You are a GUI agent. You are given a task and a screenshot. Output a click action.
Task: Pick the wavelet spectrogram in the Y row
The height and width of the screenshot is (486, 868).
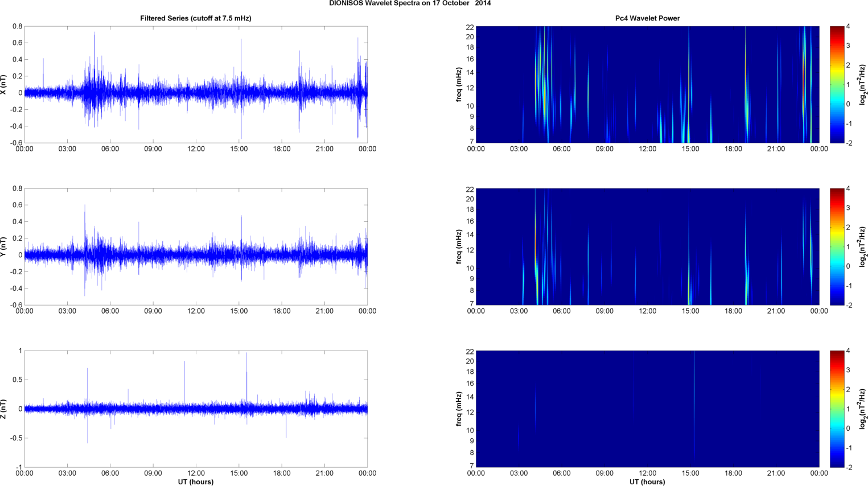pyautogui.click(x=647, y=246)
